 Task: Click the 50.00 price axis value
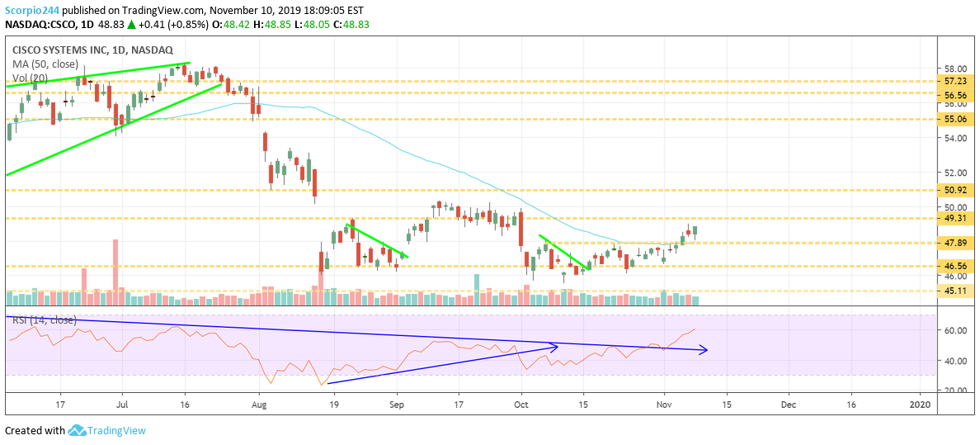954,207
